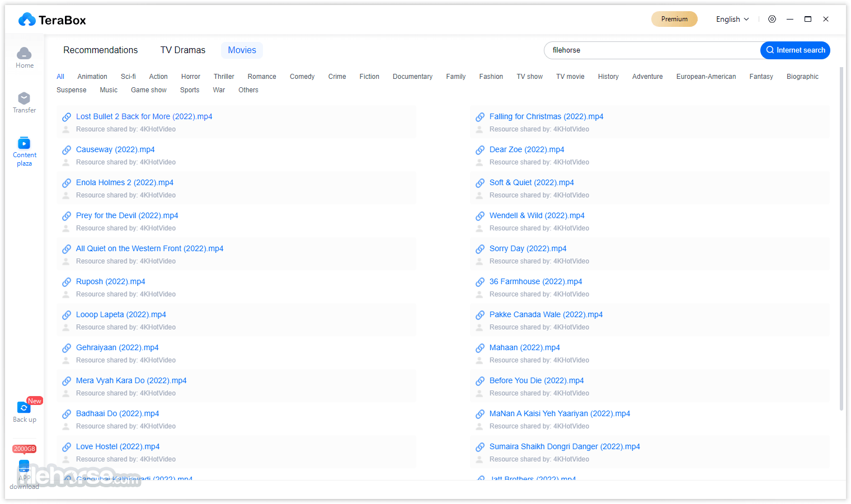Screen dimensions: 851x504
Task: Click link icon beside Dear Zoe (2022).mp4
Action: (480, 150)
